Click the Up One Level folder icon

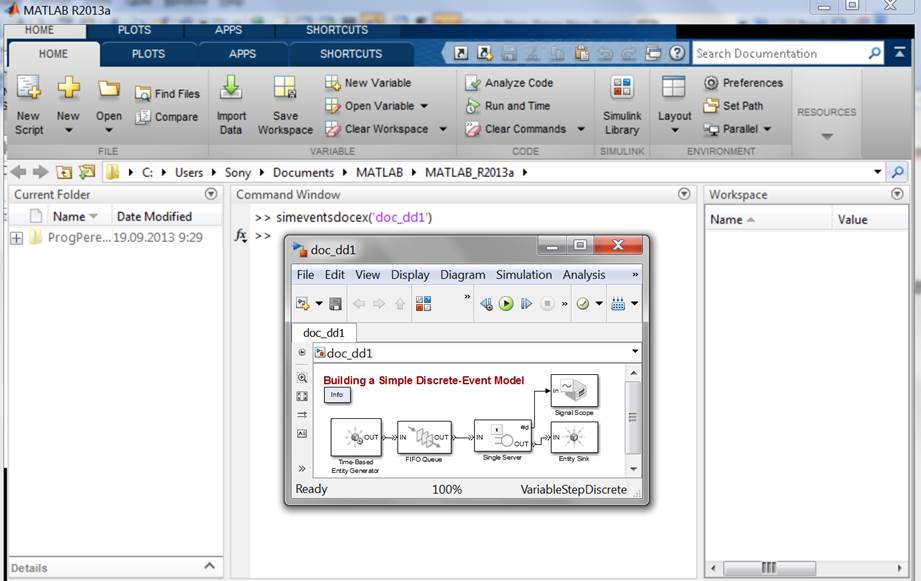64,172
